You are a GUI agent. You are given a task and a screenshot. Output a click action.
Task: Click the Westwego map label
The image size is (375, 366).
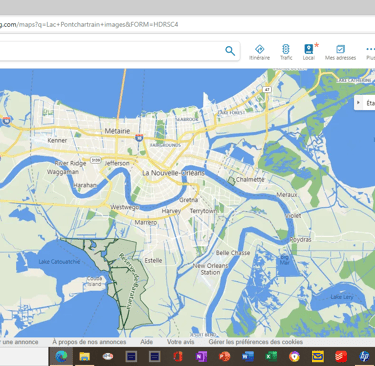click(x=124, y=207)
